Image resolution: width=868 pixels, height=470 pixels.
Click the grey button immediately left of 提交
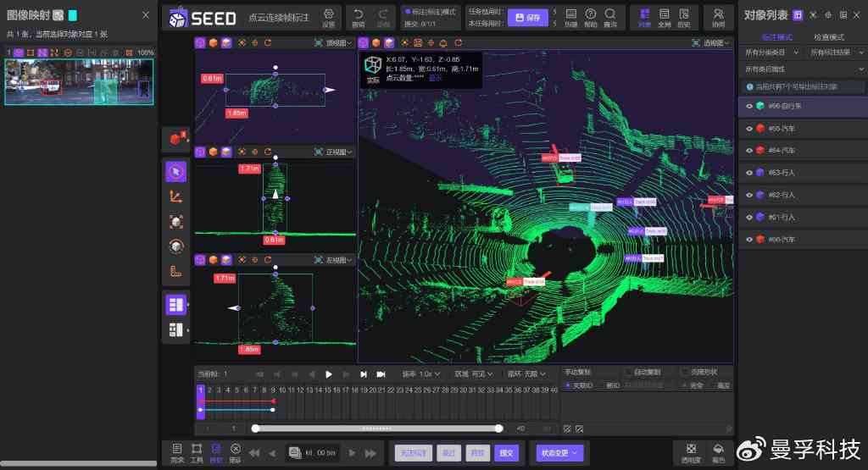pyautogui.click(x=477, y=453)
